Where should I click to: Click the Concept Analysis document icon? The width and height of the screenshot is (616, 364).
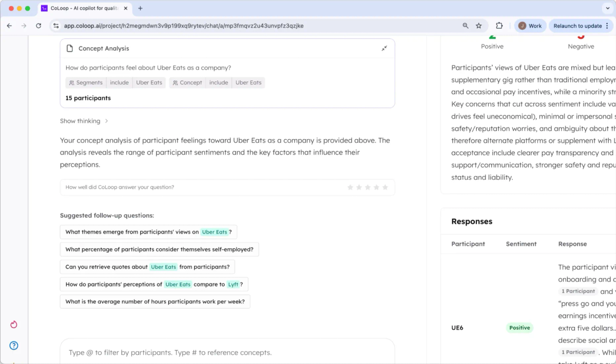pyautogui.click(x=70, y=48)
